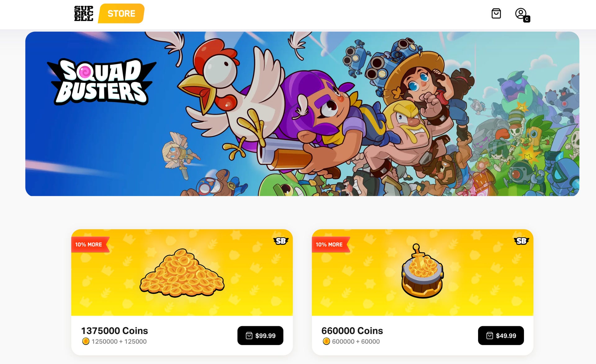This screenshot has height=364, width=596.
Task: Click coin icon beside 600000 + 60000
Action: tap(326, 341)
